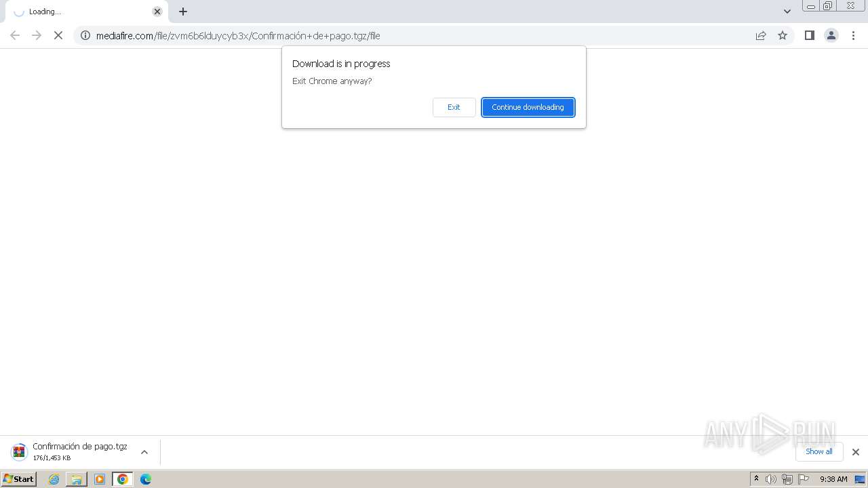Close the downloads bar

pyautogui.click(x=856, y=452)
